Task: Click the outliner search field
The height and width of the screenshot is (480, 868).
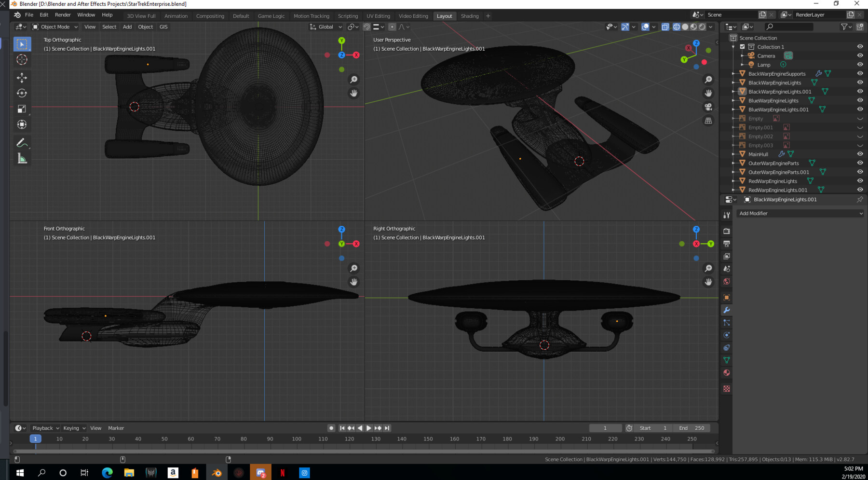Action: [788, 27]
